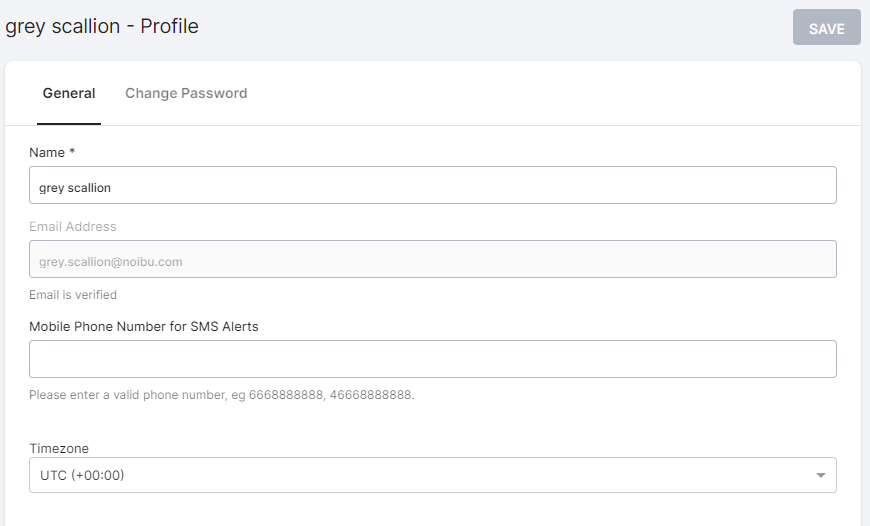Click the example number 46668888888
Viewport: 870px width, 526px height.
pos(371,395)
